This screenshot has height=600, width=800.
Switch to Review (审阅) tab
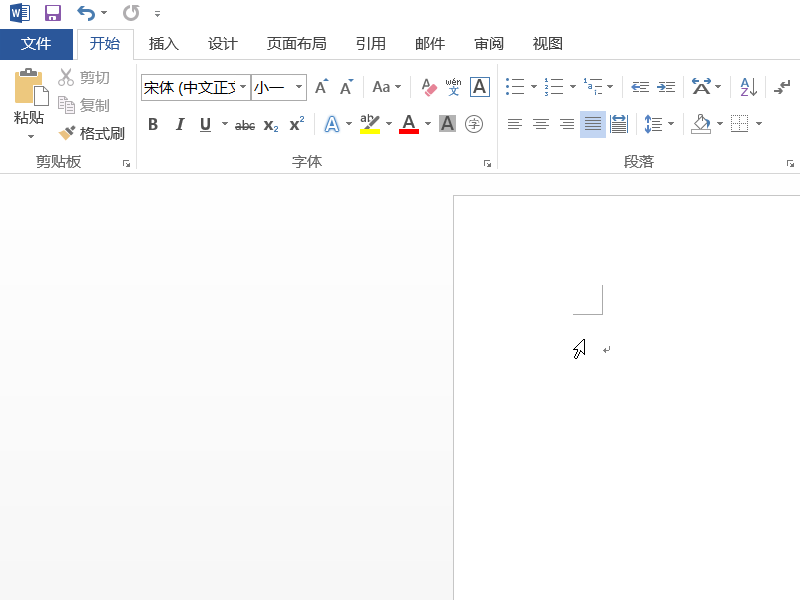pyautogui.click(x=489, y=44)
